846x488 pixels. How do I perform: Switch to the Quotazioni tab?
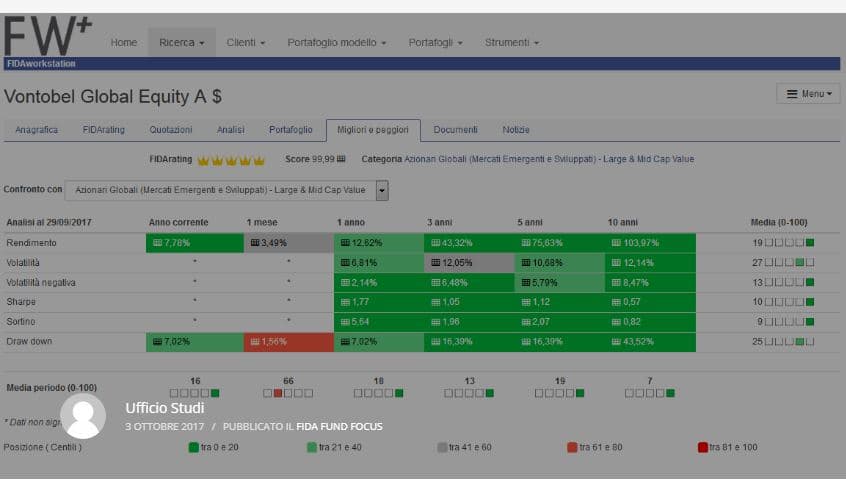(x=170, y=130)
